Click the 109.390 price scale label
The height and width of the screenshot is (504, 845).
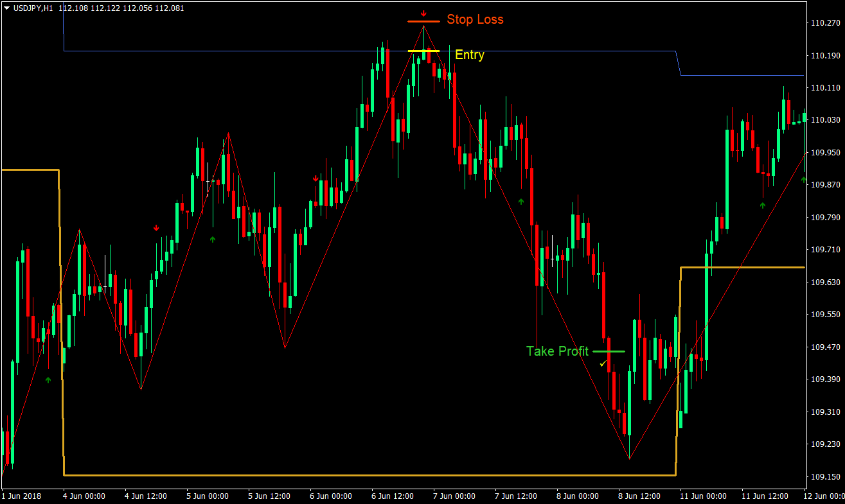pos(826,379)
